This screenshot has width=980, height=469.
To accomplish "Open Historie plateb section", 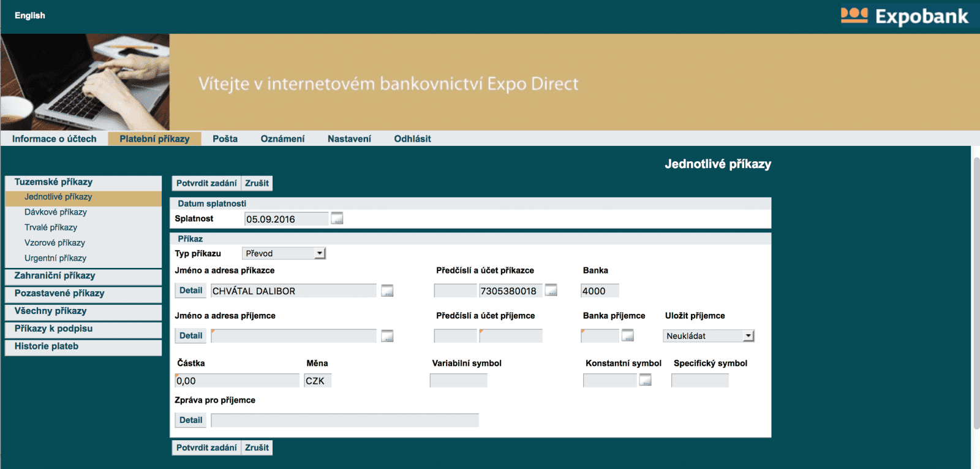I will click(x=83, y=347).
